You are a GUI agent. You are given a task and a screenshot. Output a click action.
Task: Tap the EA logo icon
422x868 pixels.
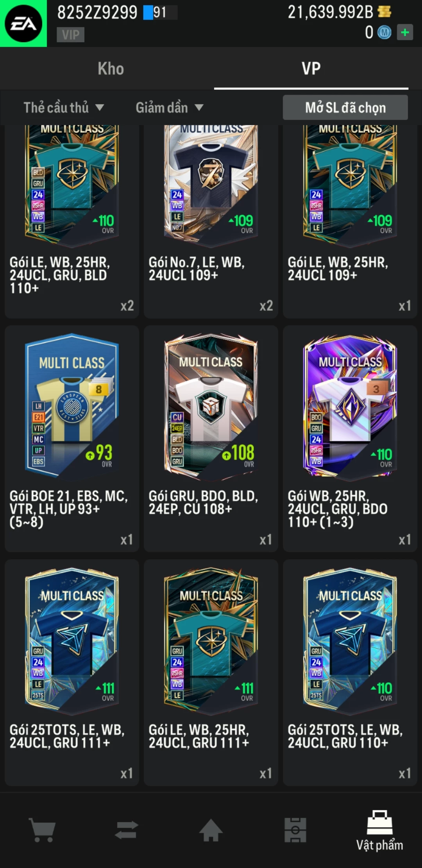pos(23,23)
